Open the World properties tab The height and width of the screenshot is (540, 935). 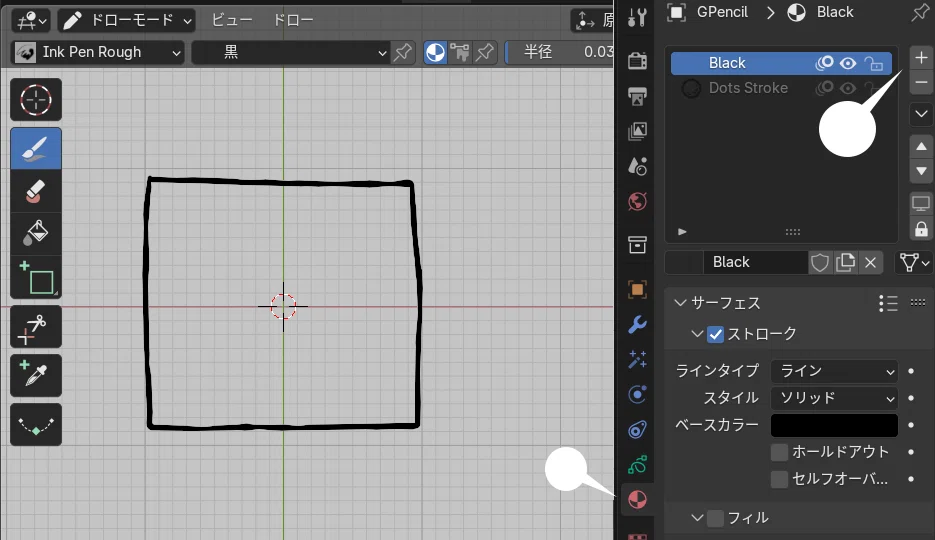coord(637,201)
